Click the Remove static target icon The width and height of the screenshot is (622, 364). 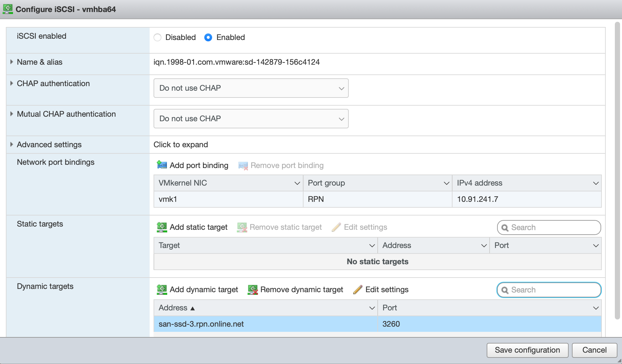tap(242, 227)
